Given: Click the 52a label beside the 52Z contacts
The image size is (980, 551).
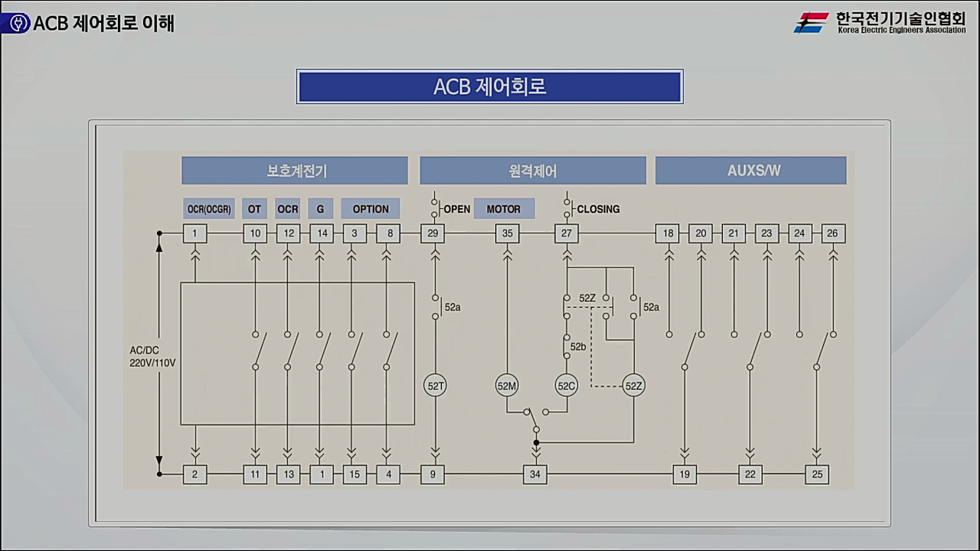Looking at the screenshot, I should [x=651, y=307].
